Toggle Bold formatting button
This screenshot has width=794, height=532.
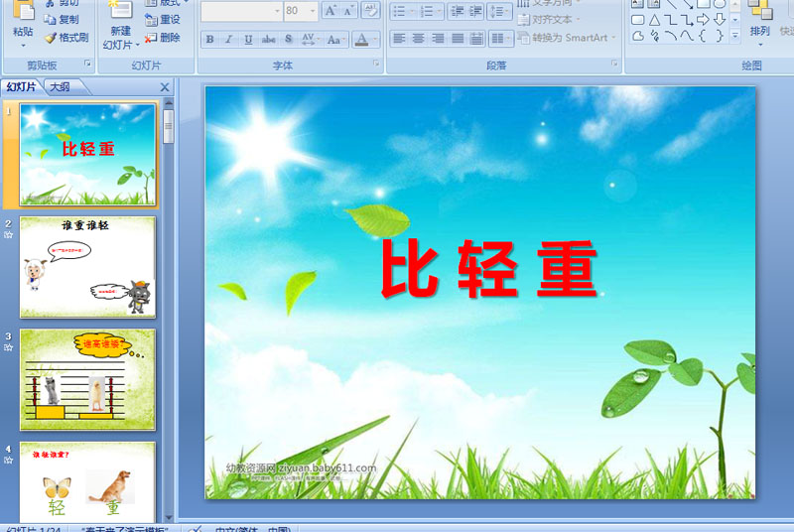(209, 39)
